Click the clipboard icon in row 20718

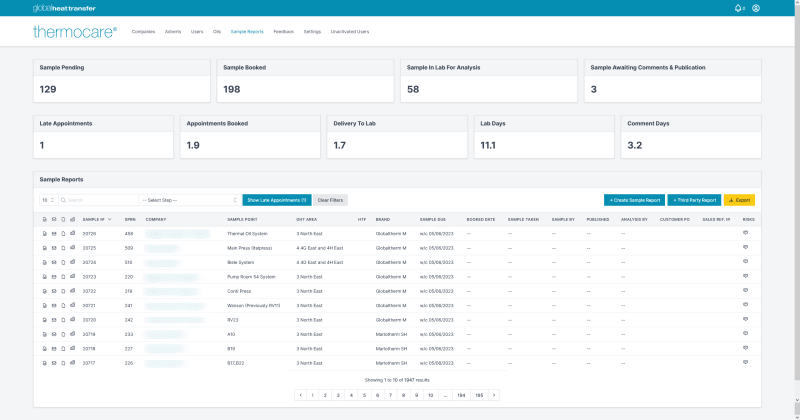(x=63, y=349)
